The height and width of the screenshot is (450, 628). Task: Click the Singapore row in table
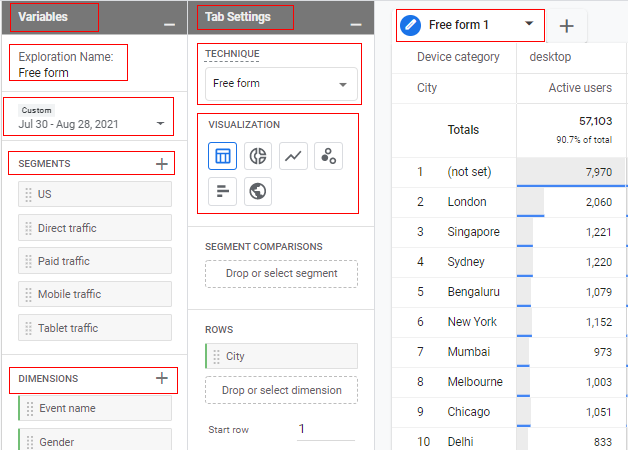tap(509, 232)
